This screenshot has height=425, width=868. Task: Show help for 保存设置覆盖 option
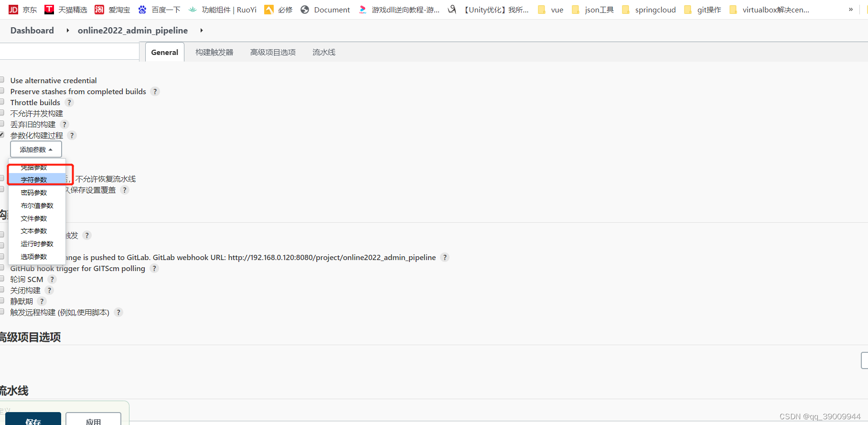[x=125, y=190]
